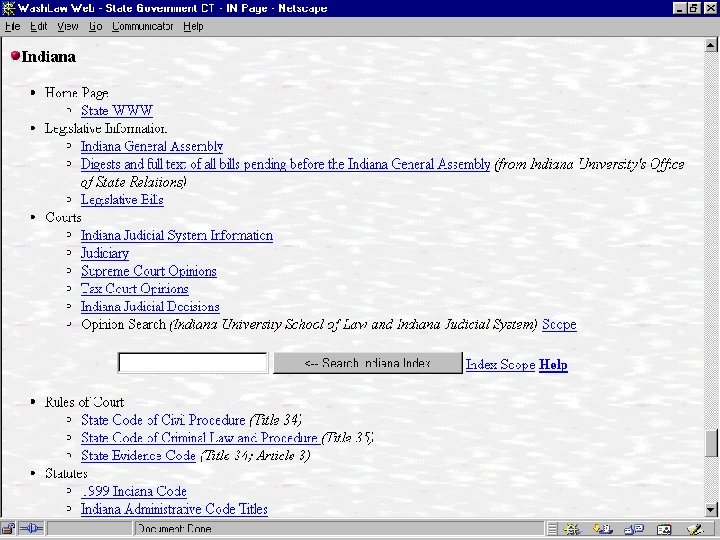This screenshot has height=540, width=720.
Task: Click the Netscape icon in title bar
Action: [x=8, y=8]
